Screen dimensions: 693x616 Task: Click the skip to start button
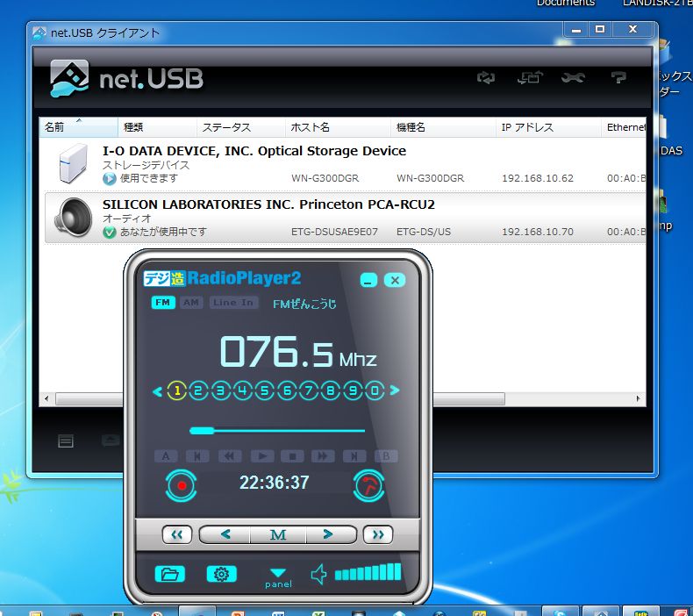(197, 456)
